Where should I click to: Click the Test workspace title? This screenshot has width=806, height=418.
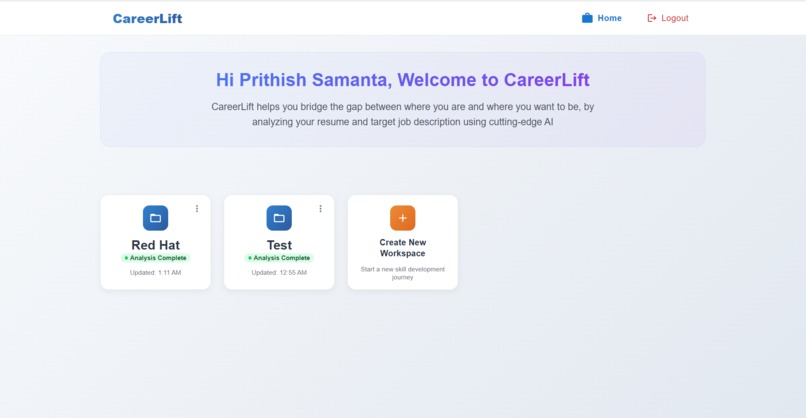click(279, 245)
